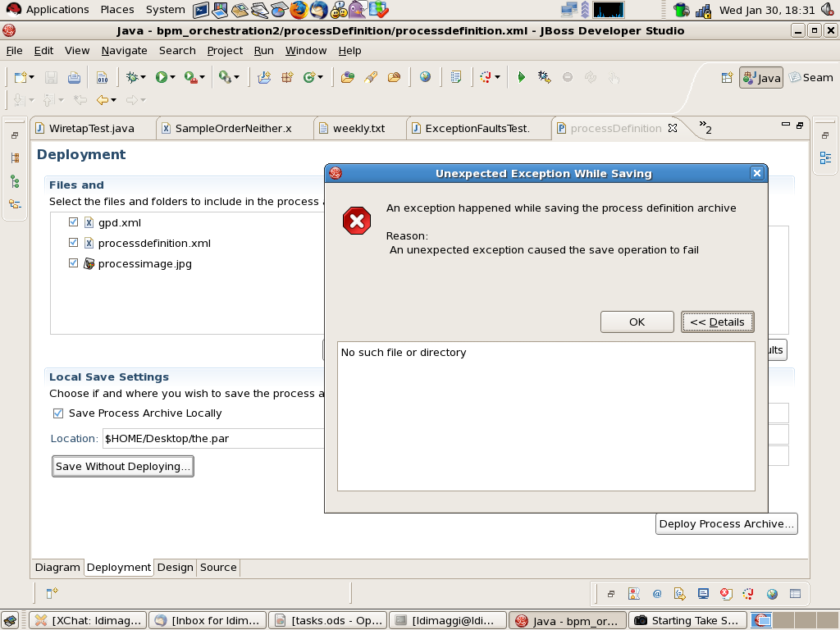Click the Location input field
The width and height of the screenshot is (840, 630).
point(213,439)
